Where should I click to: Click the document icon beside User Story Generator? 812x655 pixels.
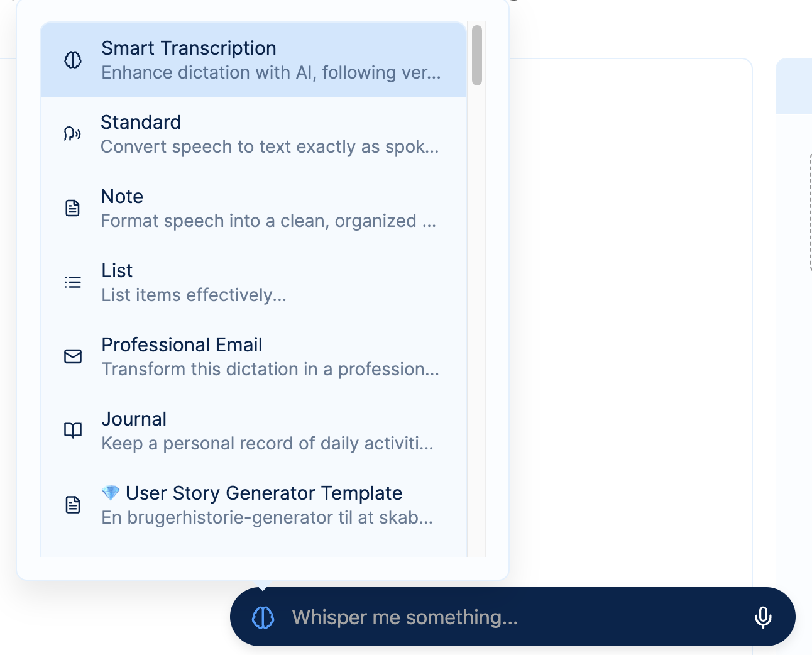coord(73,505)
